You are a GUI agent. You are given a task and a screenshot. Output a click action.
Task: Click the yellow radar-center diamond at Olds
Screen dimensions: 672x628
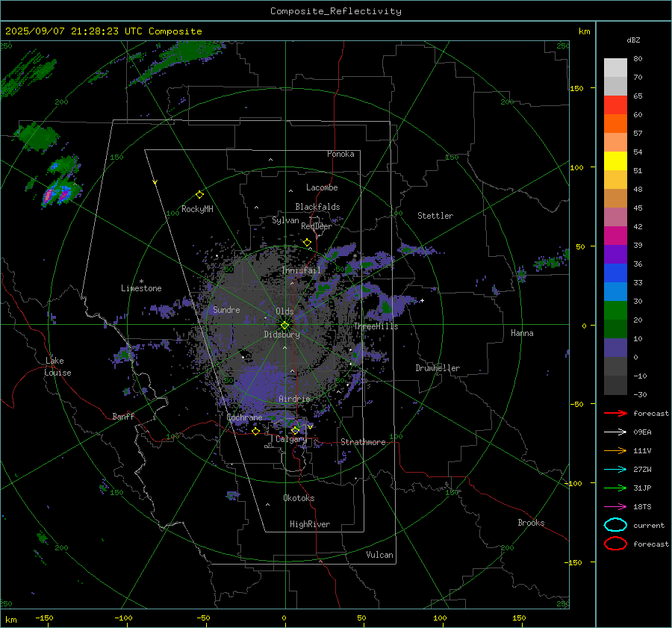(285, 326)
